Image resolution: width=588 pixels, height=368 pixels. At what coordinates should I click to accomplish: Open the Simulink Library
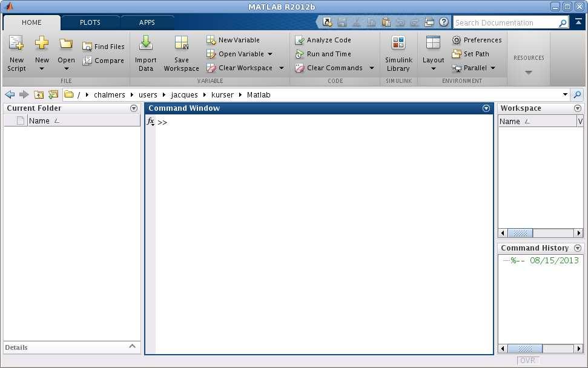click(398, 53)
